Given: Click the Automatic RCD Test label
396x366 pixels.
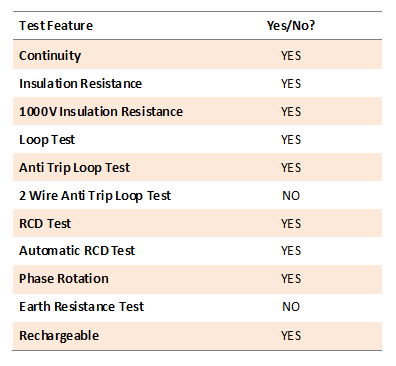Looking at the screenshot, I should point(77,250).
